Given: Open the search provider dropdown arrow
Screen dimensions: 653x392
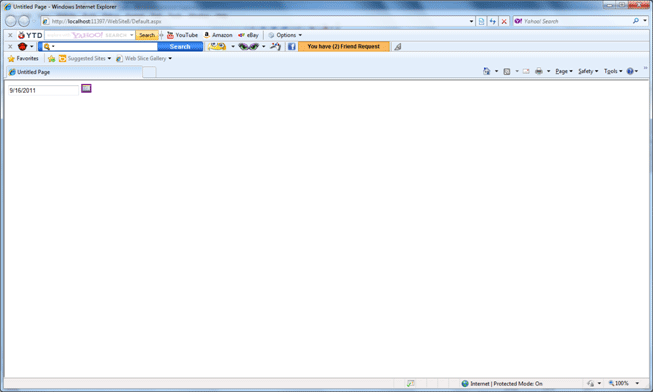Looking at the screenshot, I should (645, 21).
